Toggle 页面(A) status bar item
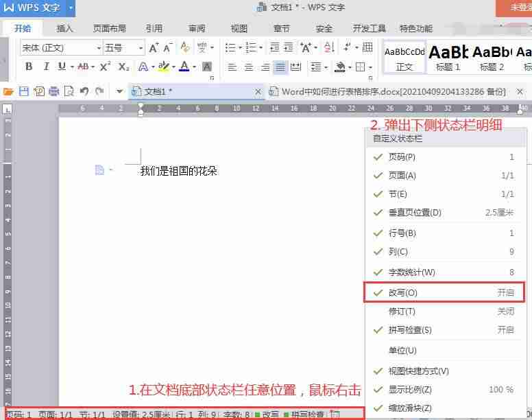 point(444,176)
